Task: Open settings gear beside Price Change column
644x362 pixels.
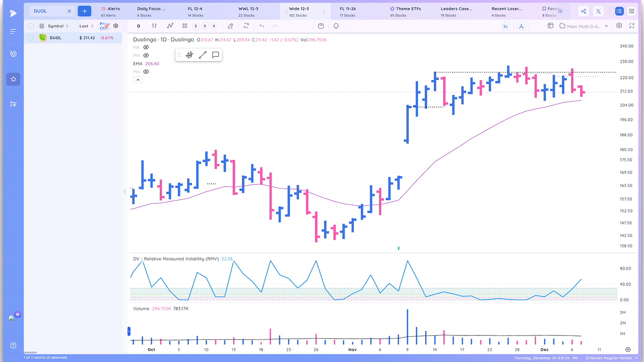Action: [x=116, y=26]
